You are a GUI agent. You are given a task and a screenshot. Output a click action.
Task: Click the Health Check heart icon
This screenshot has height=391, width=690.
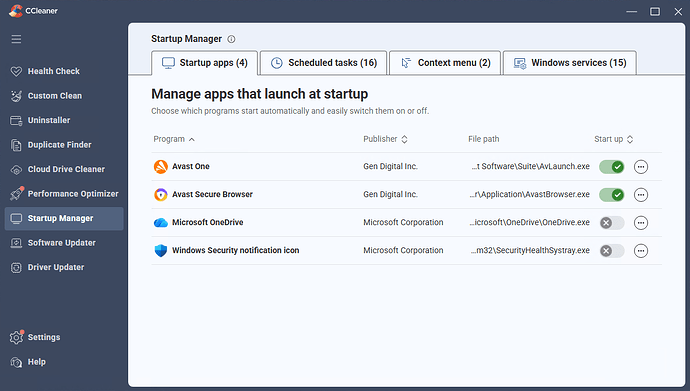click(16, 71)
